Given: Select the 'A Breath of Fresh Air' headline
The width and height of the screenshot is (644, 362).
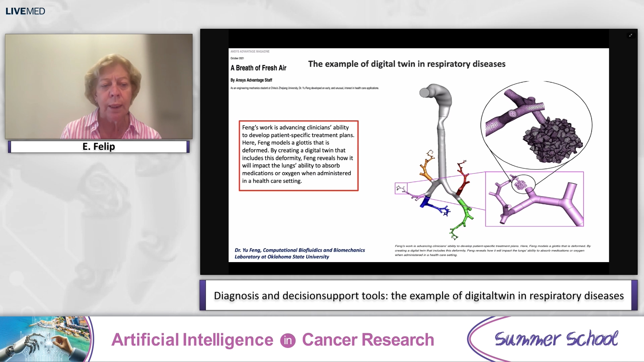Looking at the screenshot, I should (258, 68).
